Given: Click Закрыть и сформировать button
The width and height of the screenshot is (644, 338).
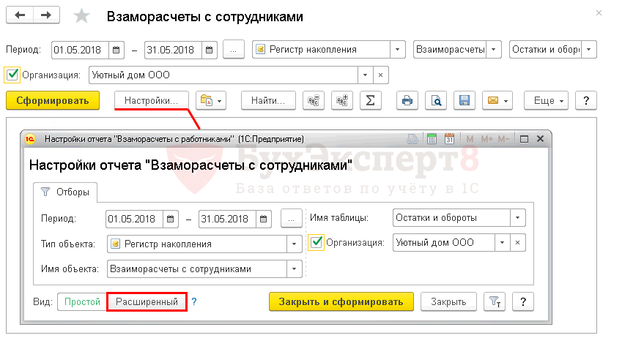Looking at the screenshot, I should pos(341,302).
